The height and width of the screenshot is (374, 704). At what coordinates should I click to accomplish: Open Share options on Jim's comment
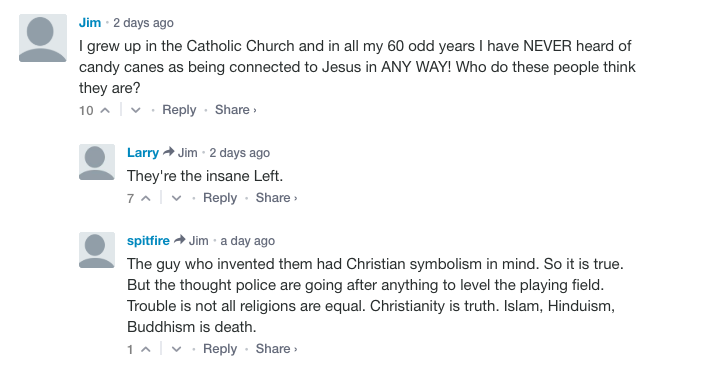point(236,110)
